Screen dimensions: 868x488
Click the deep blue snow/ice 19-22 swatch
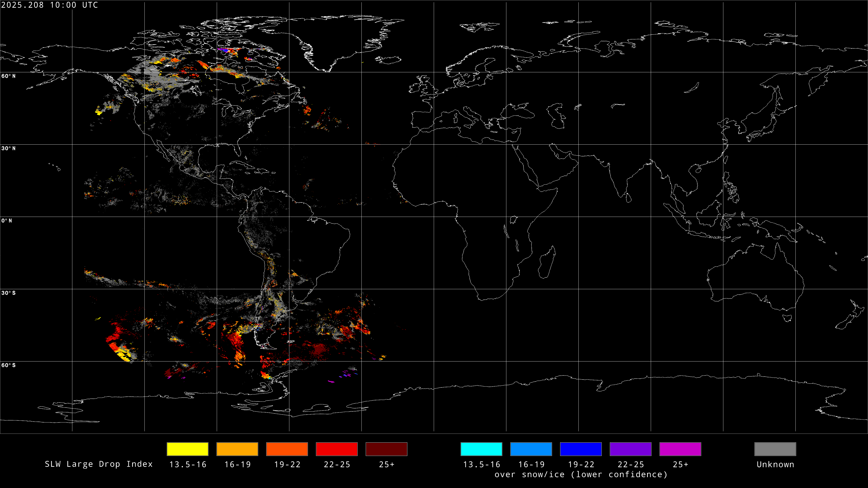coord(580,449)
